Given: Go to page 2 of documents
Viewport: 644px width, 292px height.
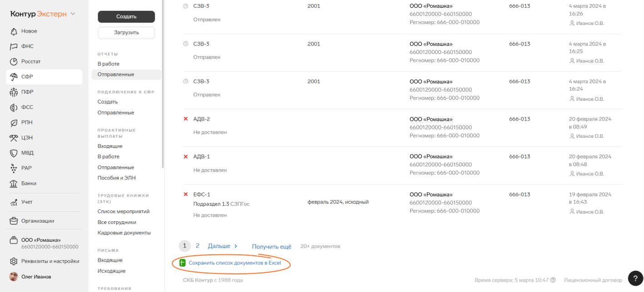Looking at the screenshot, I should click(x=198, y=246).
